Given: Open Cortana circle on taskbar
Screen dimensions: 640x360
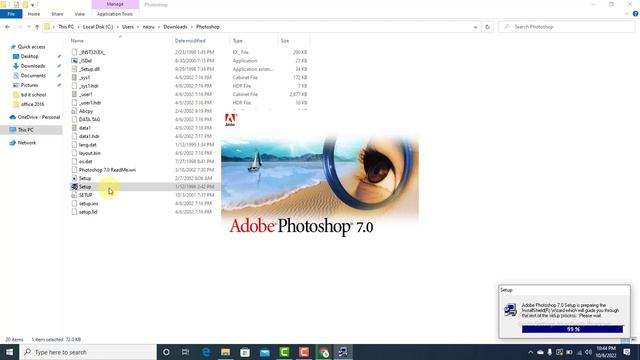Looking at the screenshot, I should [x=166, y=352].
